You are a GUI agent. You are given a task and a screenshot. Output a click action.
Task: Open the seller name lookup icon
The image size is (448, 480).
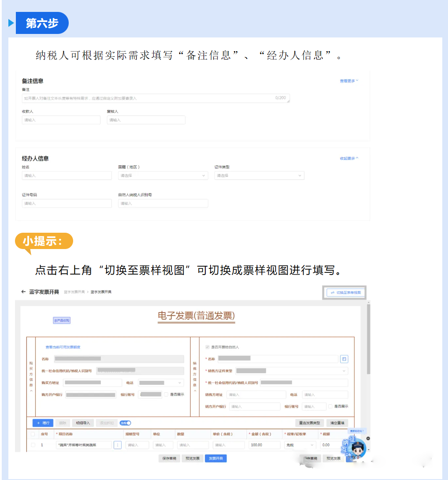point(344,359)
